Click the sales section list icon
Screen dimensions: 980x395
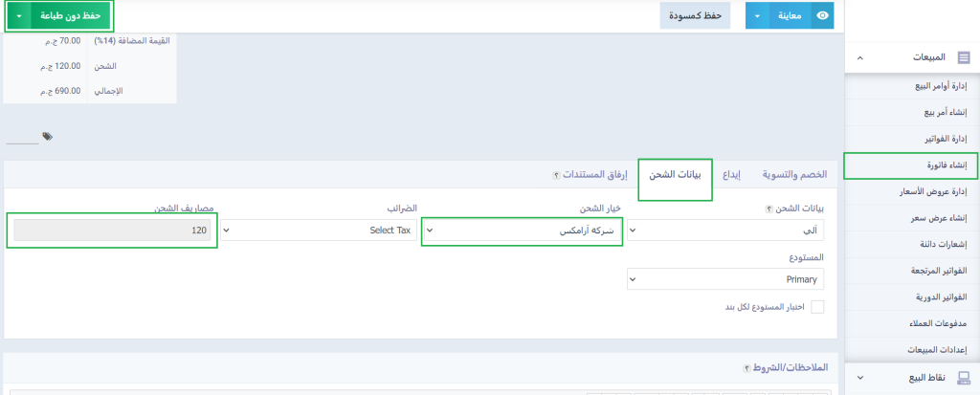pos(963,58)
